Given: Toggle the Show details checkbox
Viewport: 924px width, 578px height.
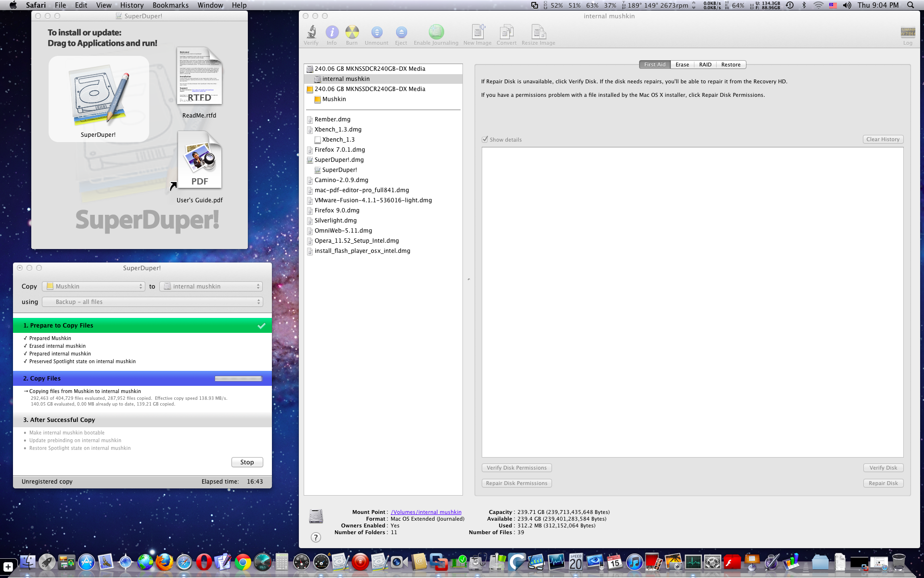Looking at the screenshot, I should pos(485,140).
